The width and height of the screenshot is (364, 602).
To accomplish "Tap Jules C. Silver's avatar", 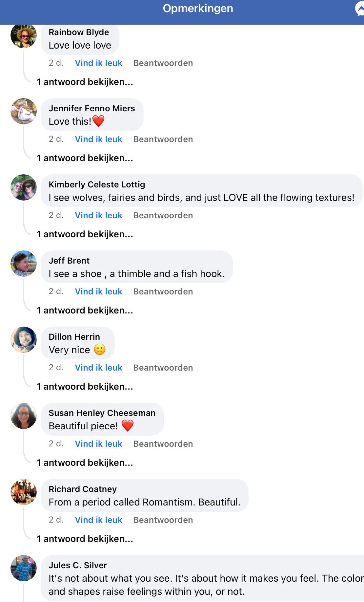I will tap(24, 568).
